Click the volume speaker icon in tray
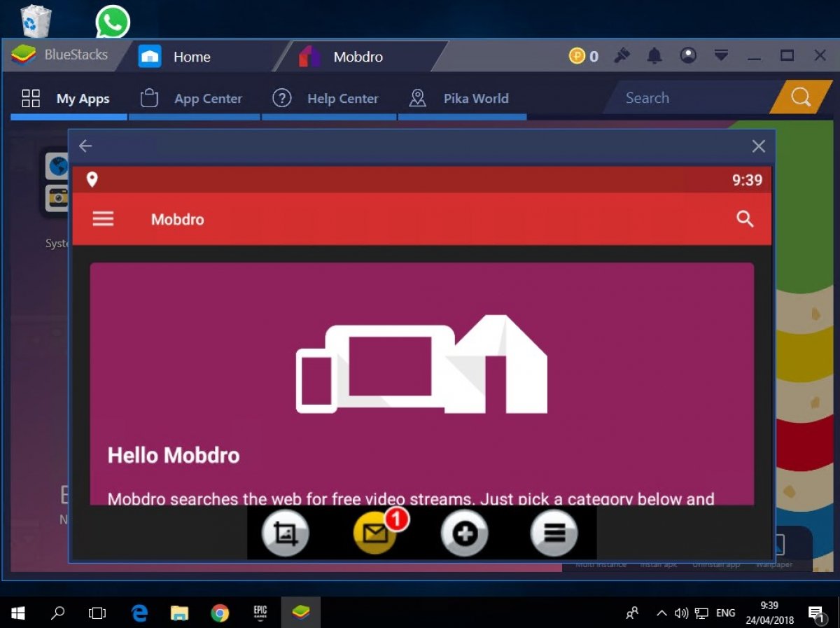Viewport: 840px width, 628px height. tap(680, 613)
